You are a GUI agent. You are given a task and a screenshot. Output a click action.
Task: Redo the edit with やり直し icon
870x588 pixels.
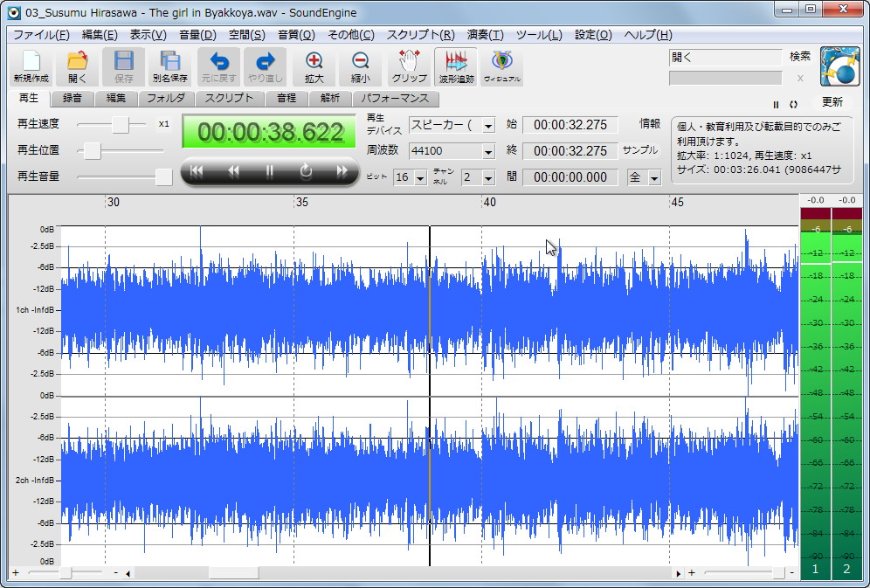pyautogui.click(x=266, y=66)
